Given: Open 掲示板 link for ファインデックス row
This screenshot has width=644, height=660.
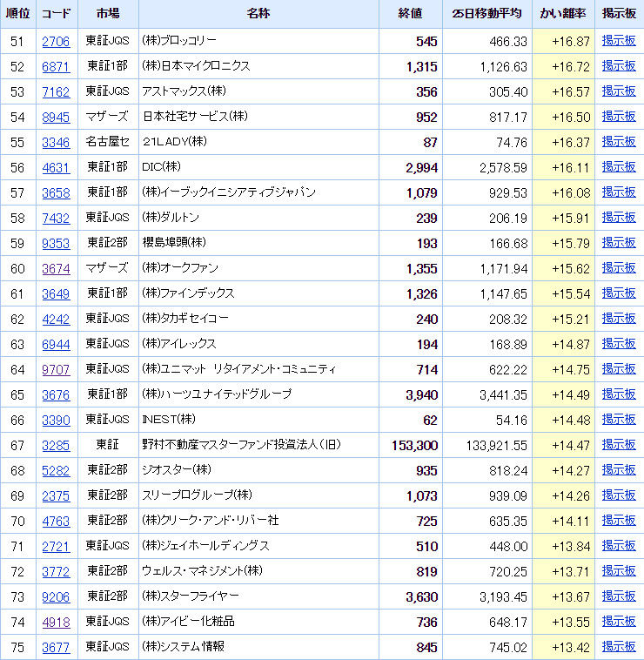Looking at the screenshot, I should click(x=619, y=293).
